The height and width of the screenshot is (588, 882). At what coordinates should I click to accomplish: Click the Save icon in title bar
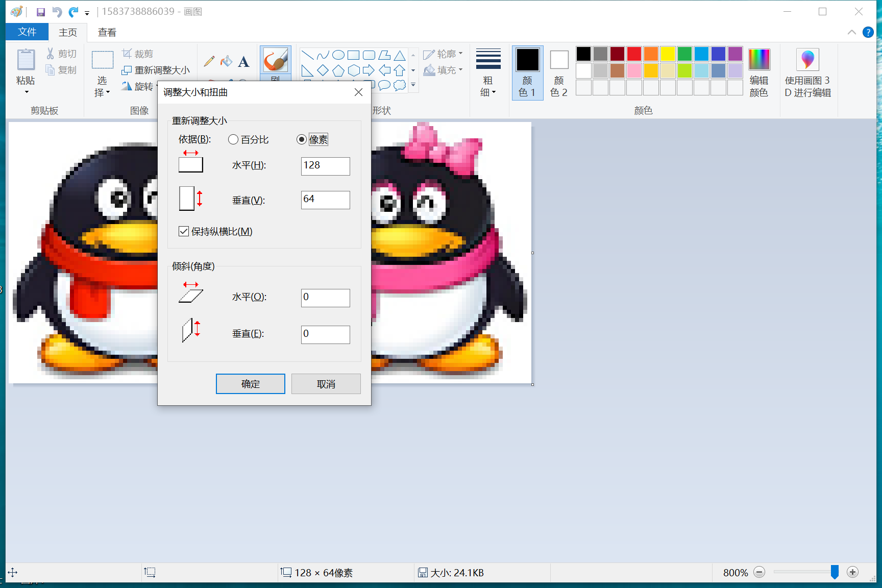coord(41,12)
